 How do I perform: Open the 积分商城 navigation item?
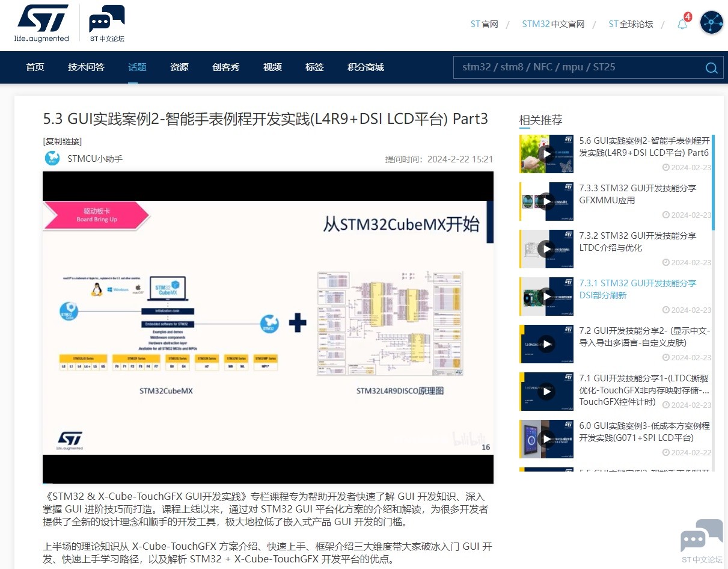(x=366, y=67)
